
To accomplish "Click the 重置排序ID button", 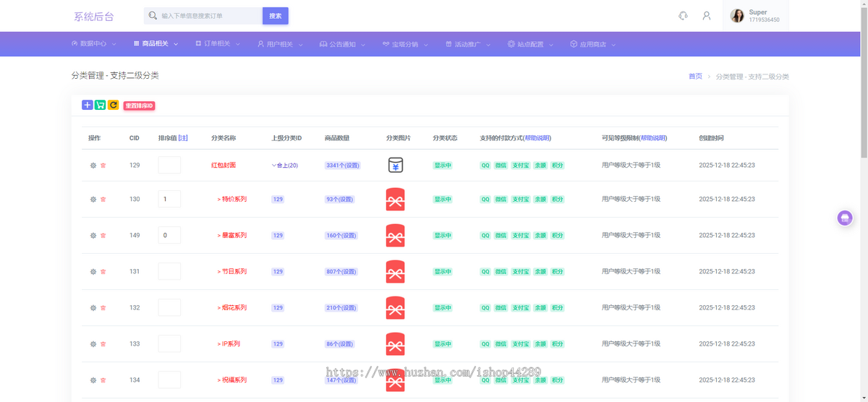I will pyautogui.click(x=140, y=106).
